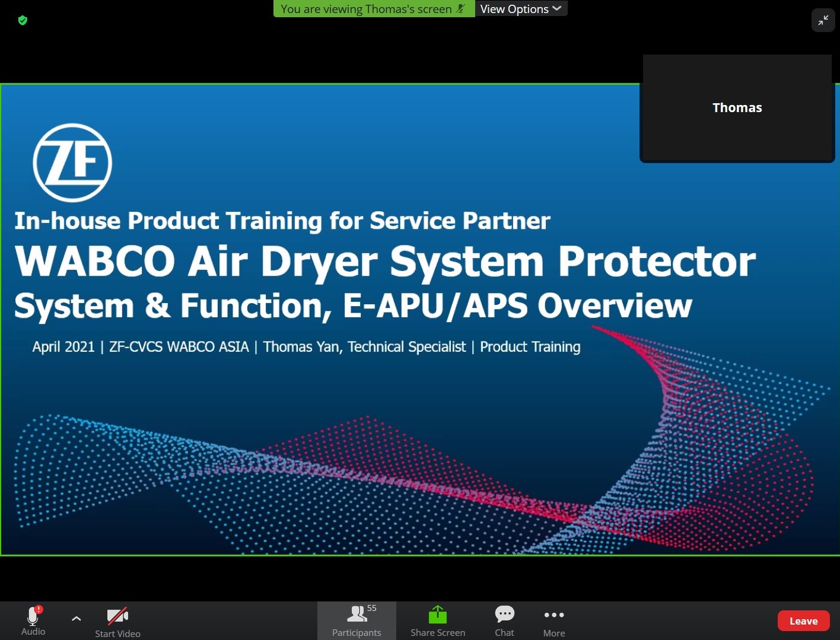Screen dimensions: 840x640
Task: Open the Chat panel
Action: coord(504,621)
